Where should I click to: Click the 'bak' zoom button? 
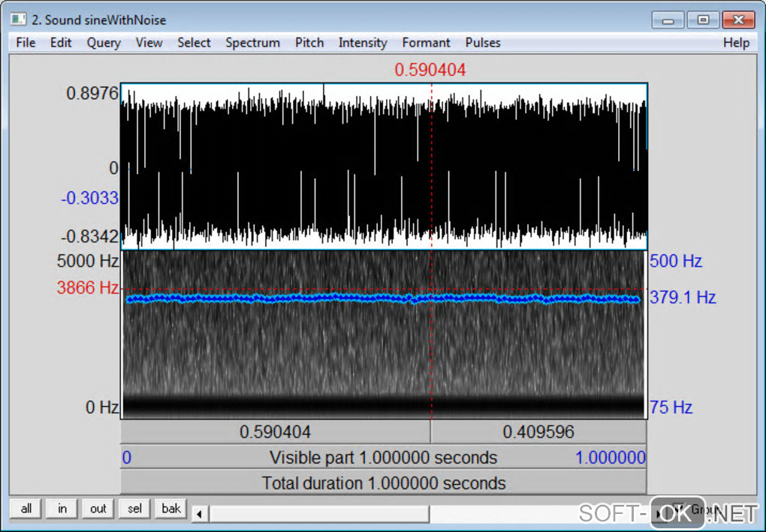171,509
